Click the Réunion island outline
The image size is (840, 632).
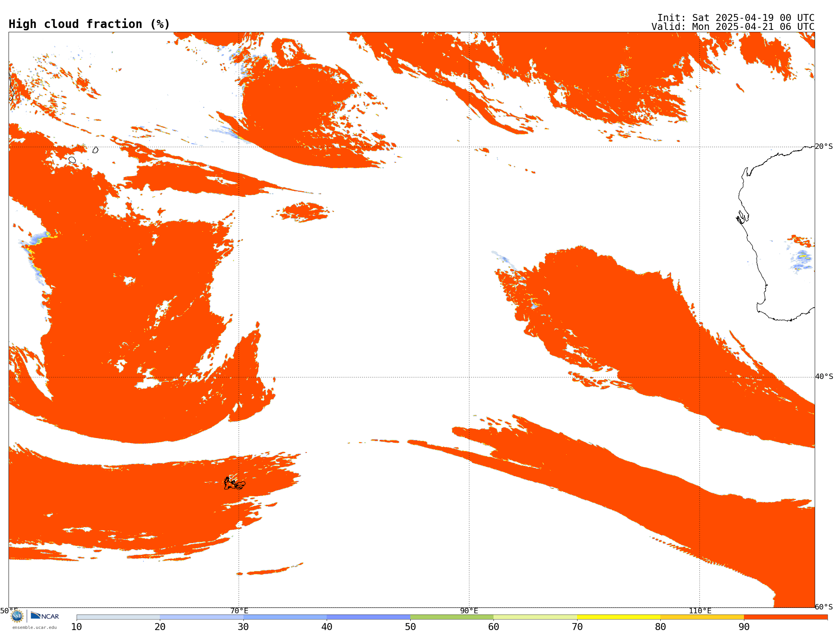[72, 160]
